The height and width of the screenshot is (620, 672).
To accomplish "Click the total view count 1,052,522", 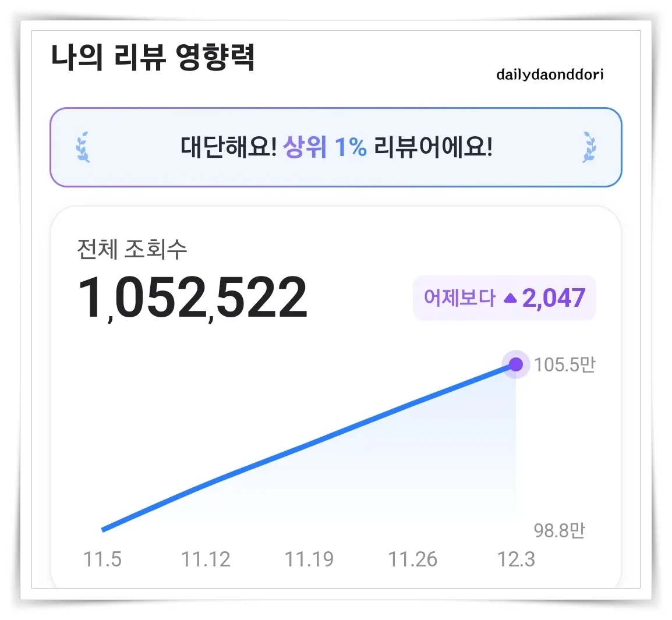I will [193, 296].
